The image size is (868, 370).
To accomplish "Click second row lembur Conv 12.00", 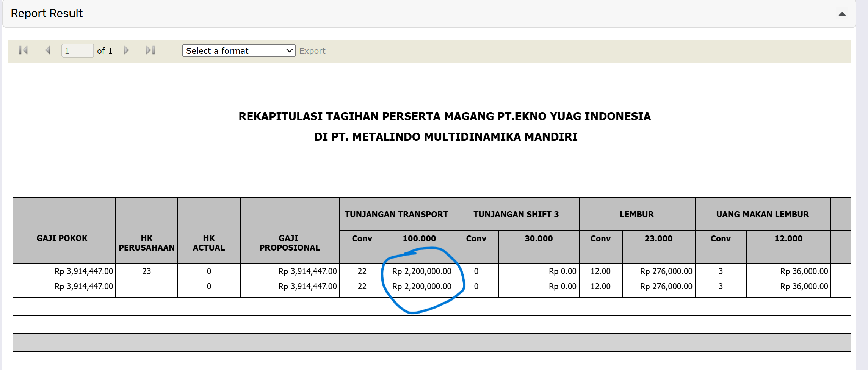I will 600,287.
